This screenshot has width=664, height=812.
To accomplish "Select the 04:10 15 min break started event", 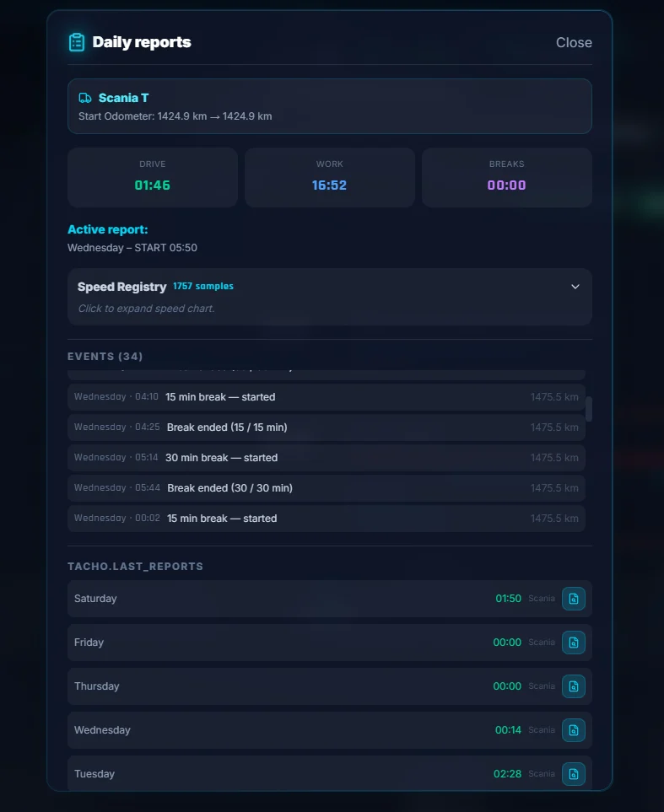I will click(x=326, y=397).
